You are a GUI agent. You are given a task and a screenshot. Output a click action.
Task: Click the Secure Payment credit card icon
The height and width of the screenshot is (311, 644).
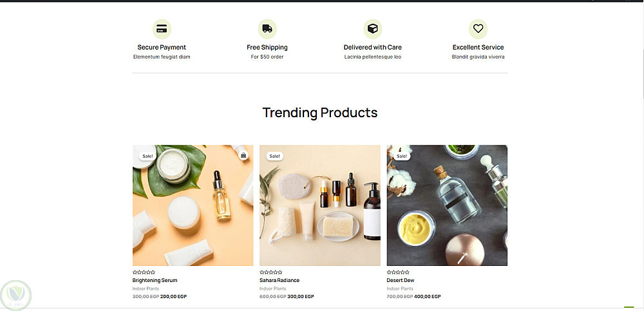click(x=162, y=29)
